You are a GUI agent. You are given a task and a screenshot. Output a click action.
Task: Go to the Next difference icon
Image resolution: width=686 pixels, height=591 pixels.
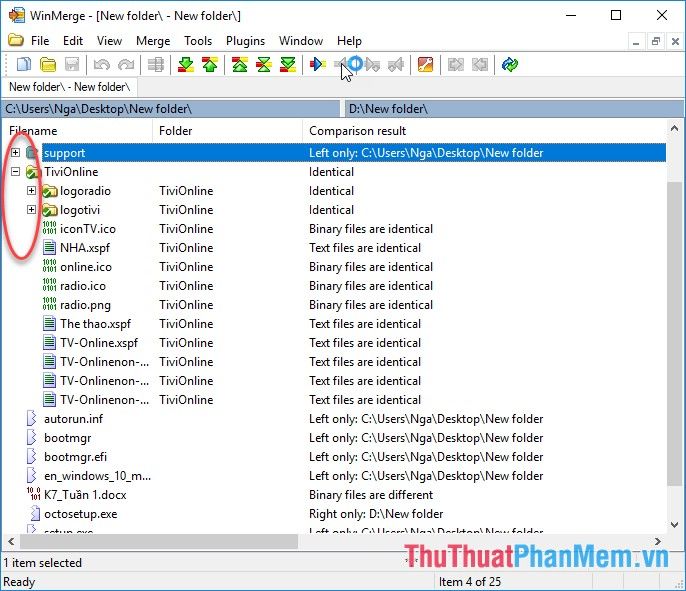tap(186, 65)
